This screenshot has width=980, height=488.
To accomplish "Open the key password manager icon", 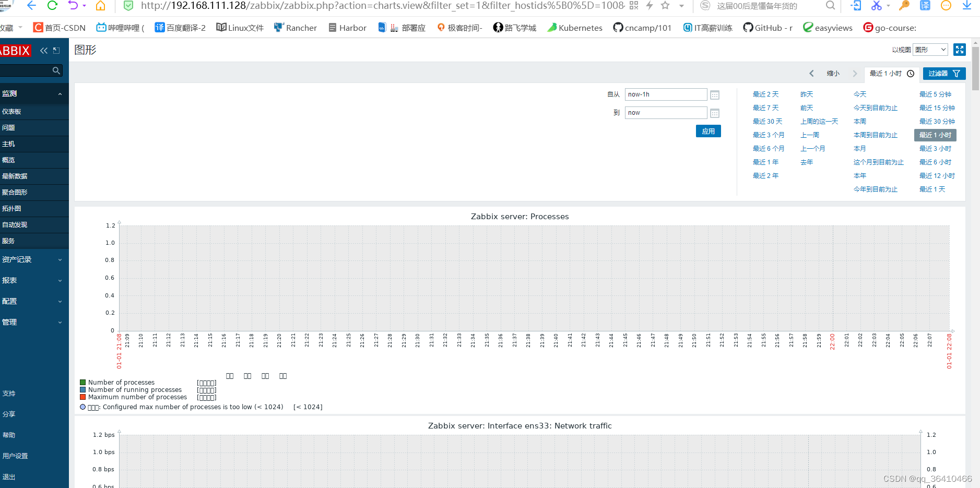I will 904,6.
